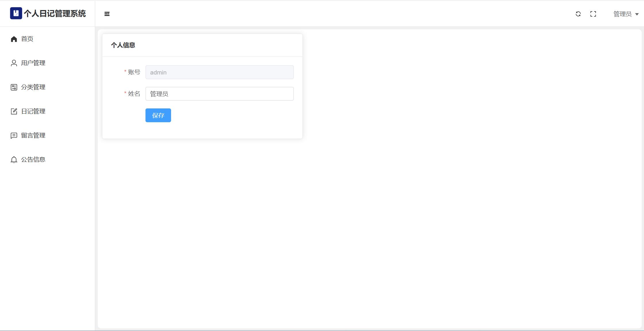Screen dimensions: 644x331
Task: Click the blue diary system logo icon
Action: point(16,13)
